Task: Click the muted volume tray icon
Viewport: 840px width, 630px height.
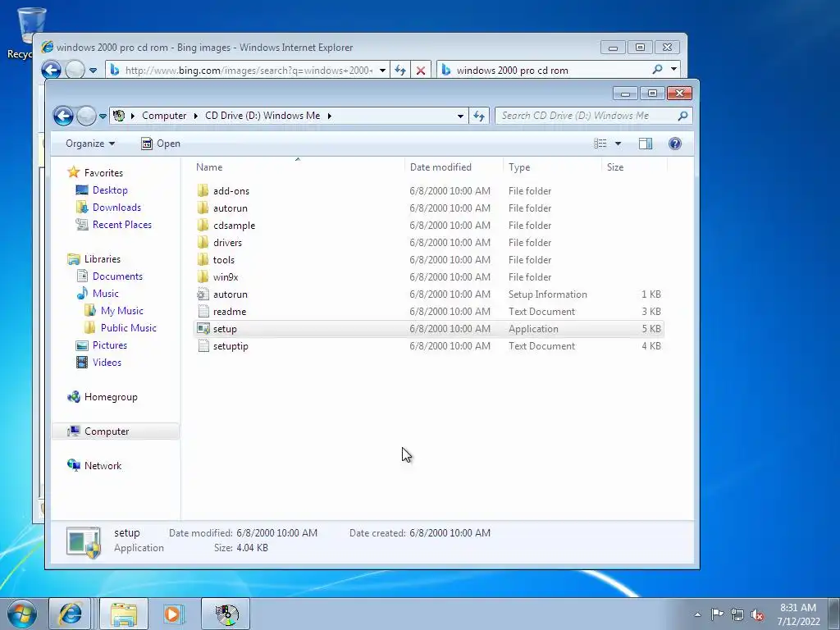Action: [757, 614]
